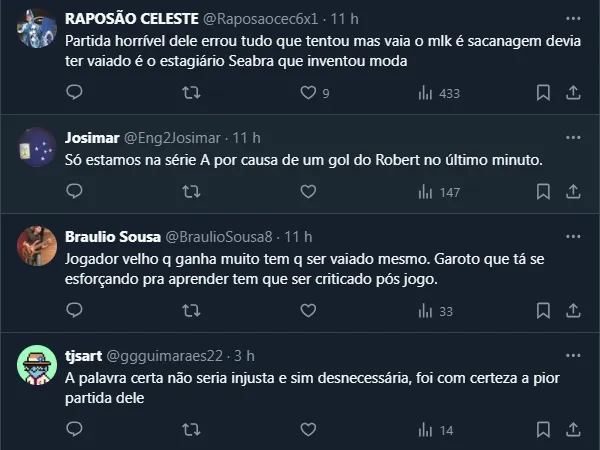
Task: Open the 11 h timestamp on Josimar's tweet
Action: 247,137
